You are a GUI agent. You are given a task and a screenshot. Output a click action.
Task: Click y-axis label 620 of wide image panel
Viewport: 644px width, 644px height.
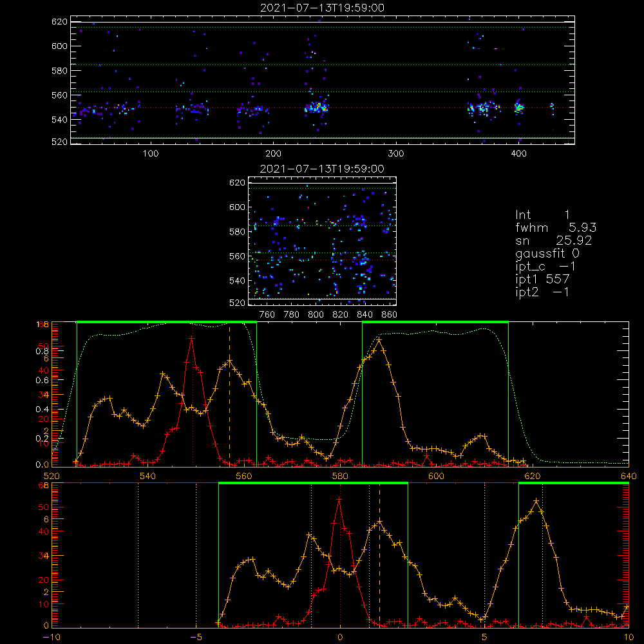(59, 22)
